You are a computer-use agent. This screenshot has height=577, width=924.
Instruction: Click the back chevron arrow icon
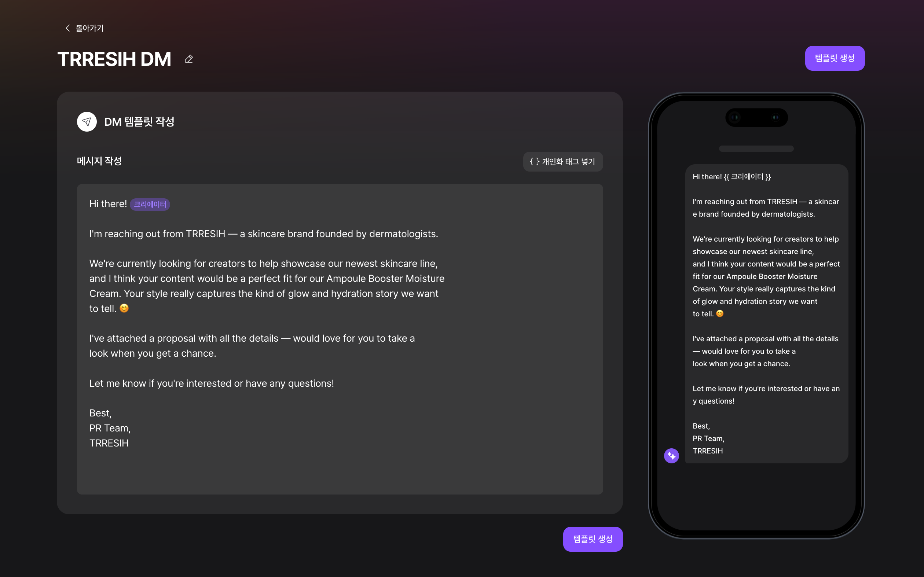click(x=67, y=28)
